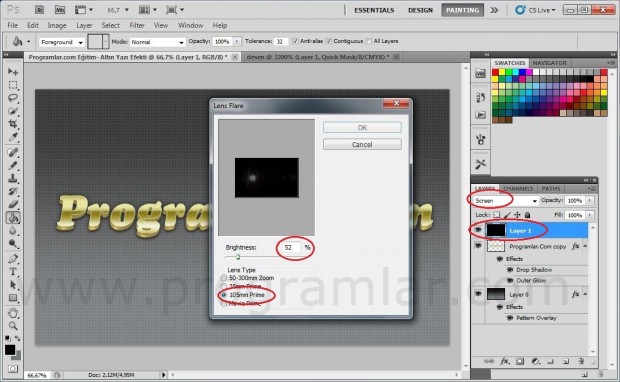Click the Brightness slider handle
Viewport: 620px width, 382px height.
(238, 257)
